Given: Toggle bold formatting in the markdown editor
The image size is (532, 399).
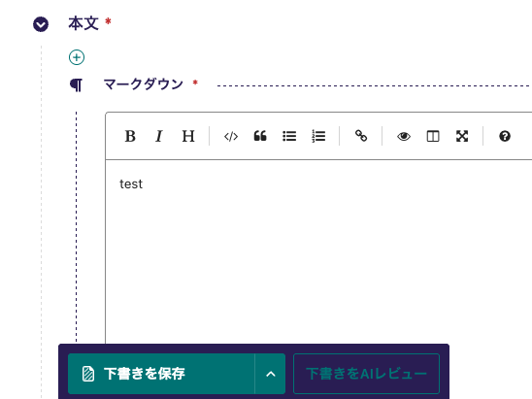Looking at the screenshot, I should pyautogui.click(x=130, y=136).
